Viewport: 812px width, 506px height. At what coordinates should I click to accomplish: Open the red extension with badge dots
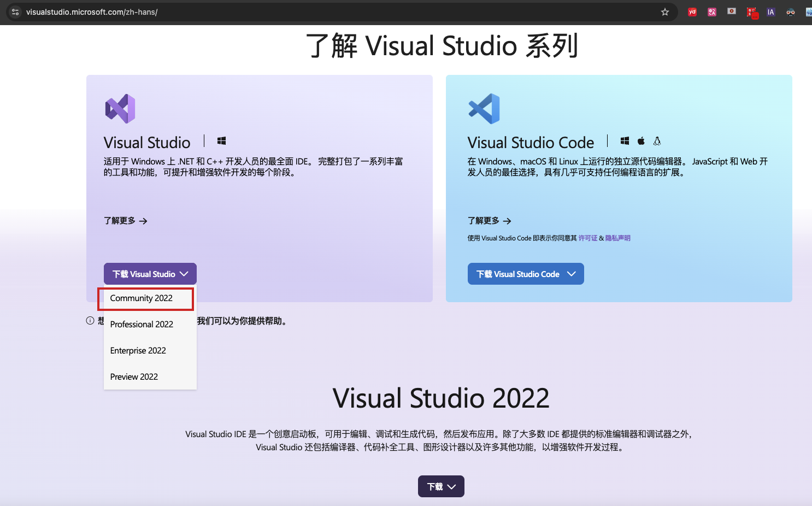coord(752,13)
